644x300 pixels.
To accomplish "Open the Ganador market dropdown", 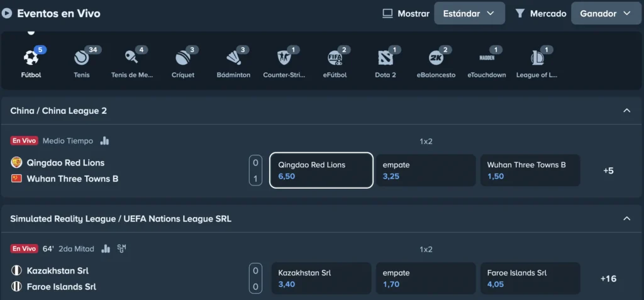I will 606,13.
